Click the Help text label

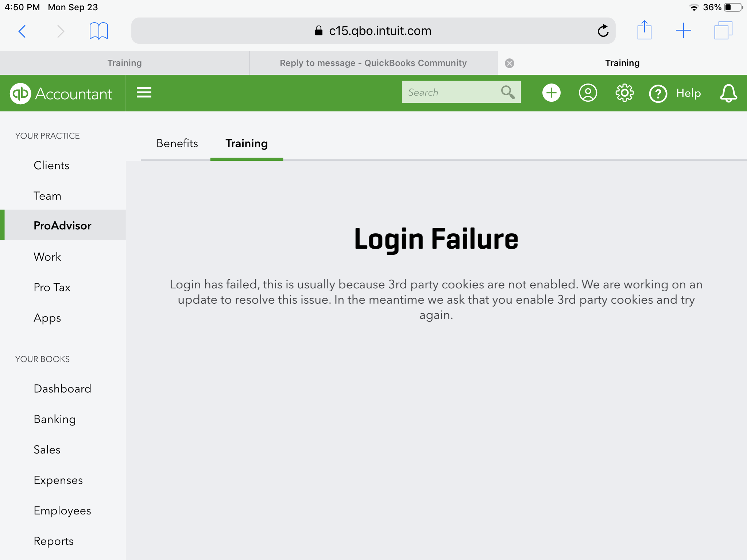688,93
